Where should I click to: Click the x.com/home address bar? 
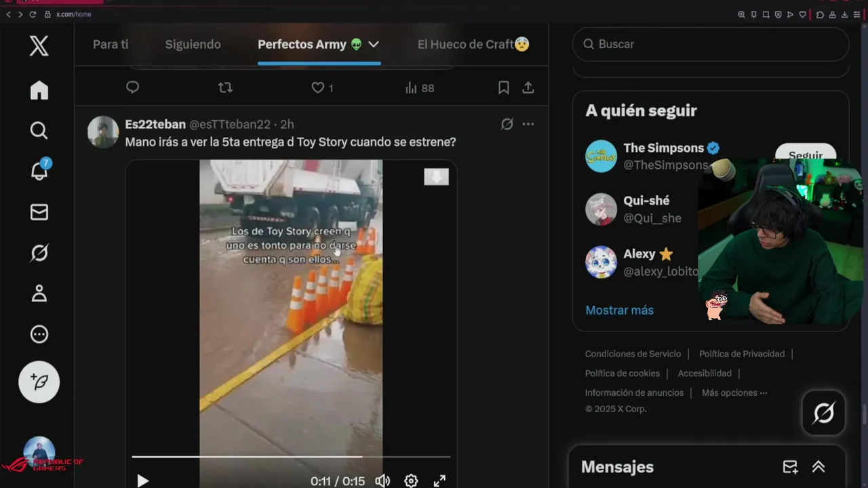coord(73,14)
